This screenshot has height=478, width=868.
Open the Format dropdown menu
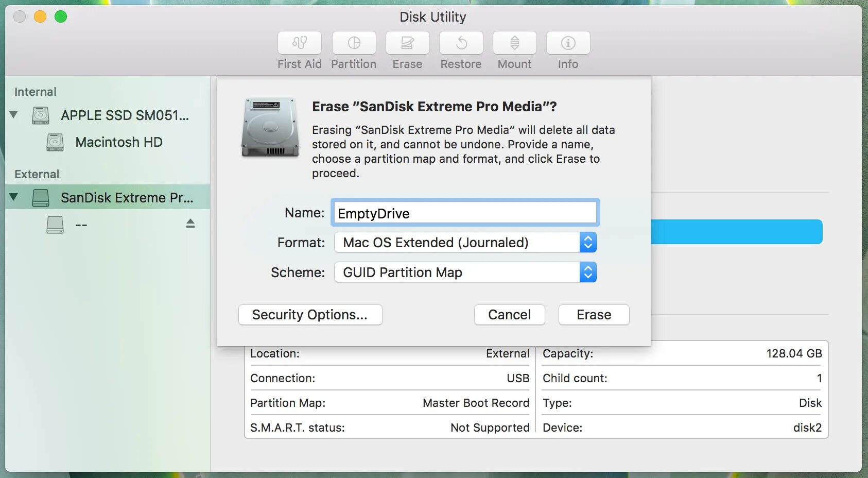coord(465,243)
